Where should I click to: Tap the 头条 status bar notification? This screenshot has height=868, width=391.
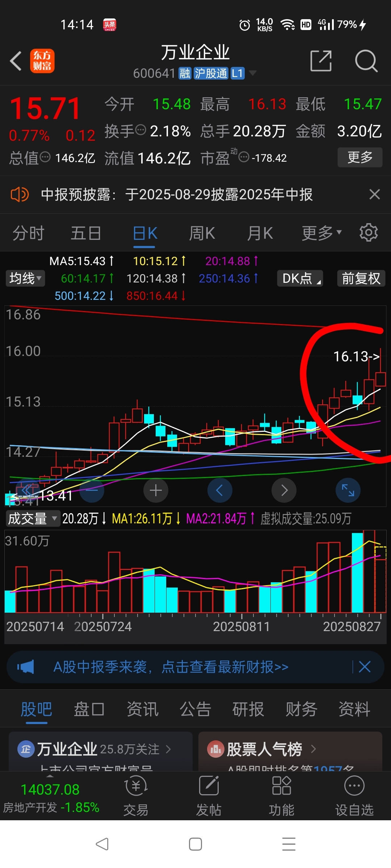click(x=109, y=25)
